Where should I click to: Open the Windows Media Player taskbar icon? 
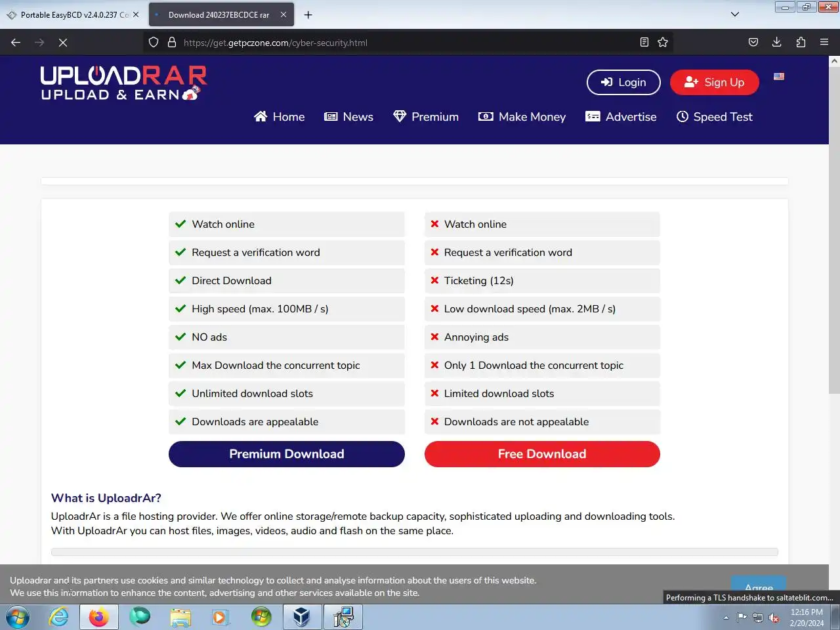pos(220,618)
